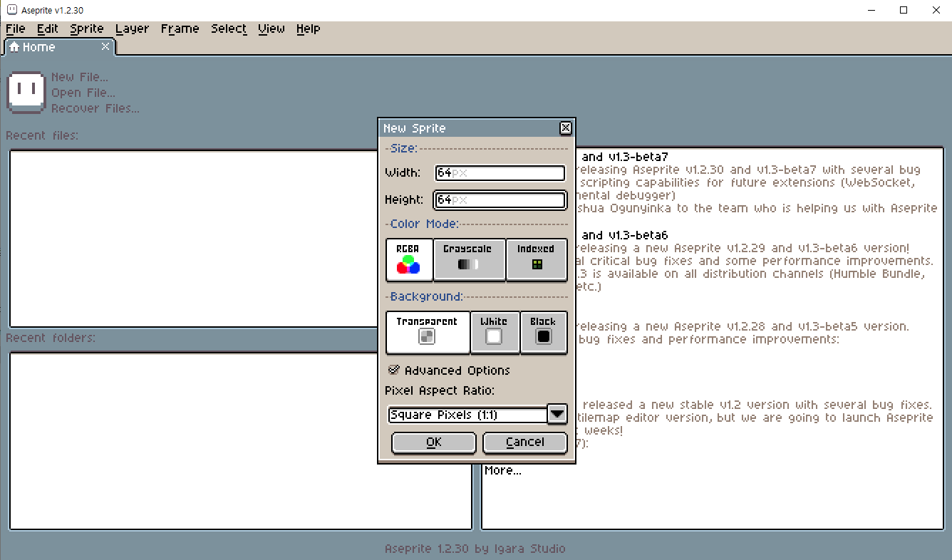The image size is (952, 560).
Task: Maximize the Aseprite window
Action: [904, 10]
